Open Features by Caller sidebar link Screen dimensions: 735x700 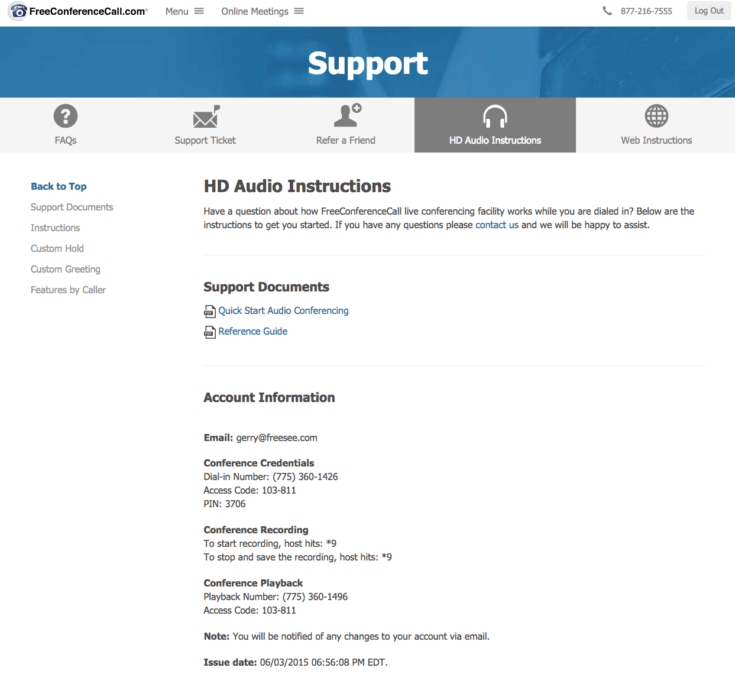(69, 290)
